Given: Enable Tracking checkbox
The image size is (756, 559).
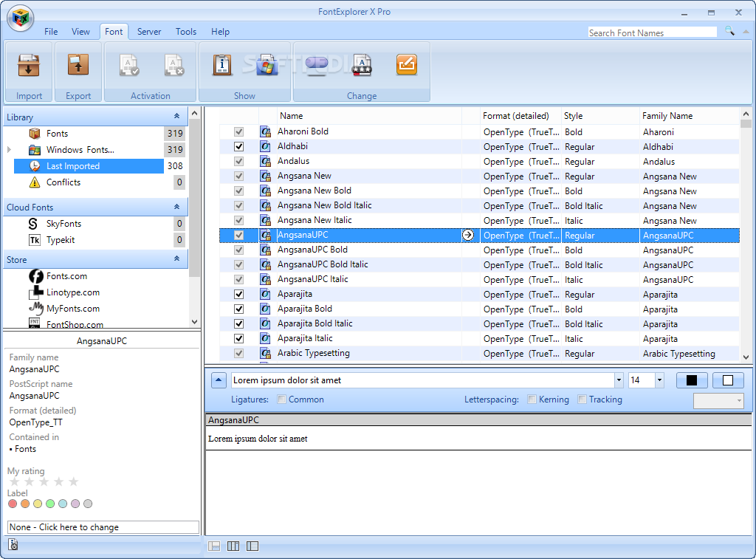Looking at the screenshot, I should point(582,399).
